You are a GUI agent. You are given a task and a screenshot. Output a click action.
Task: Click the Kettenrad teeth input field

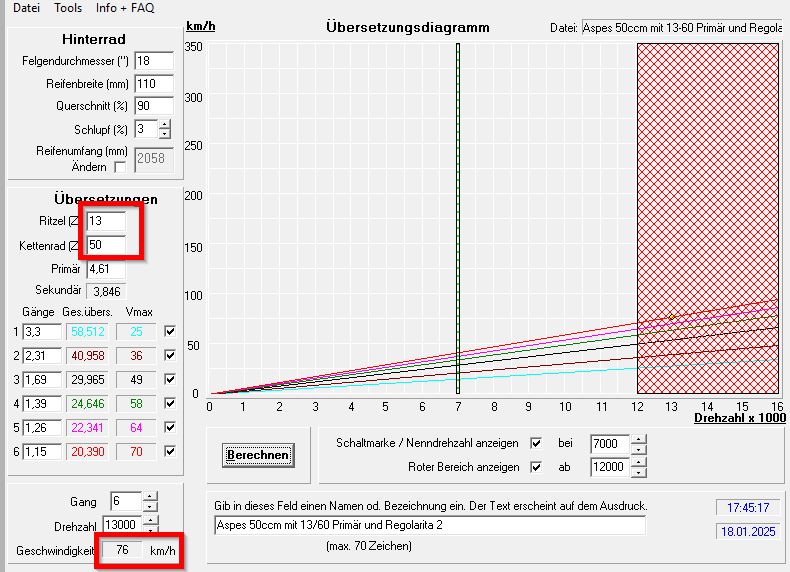[x=106, y=245]
